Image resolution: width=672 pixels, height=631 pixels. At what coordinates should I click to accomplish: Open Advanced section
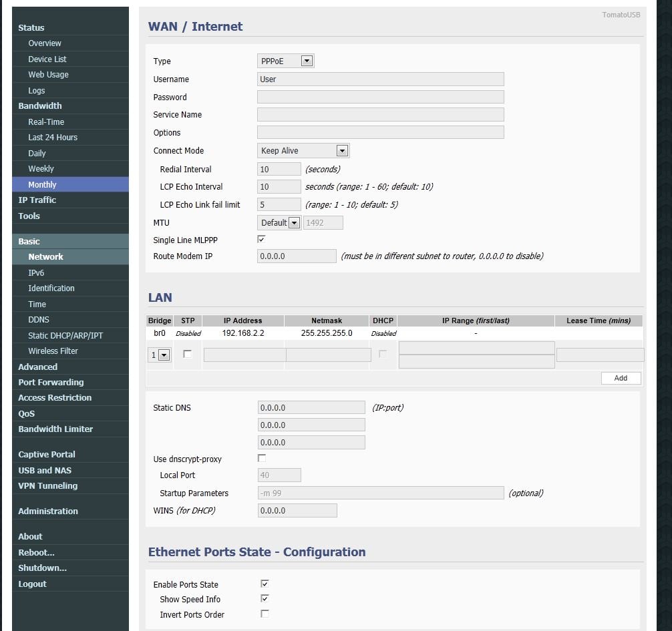pyautogui.click(x=37, y=367)
